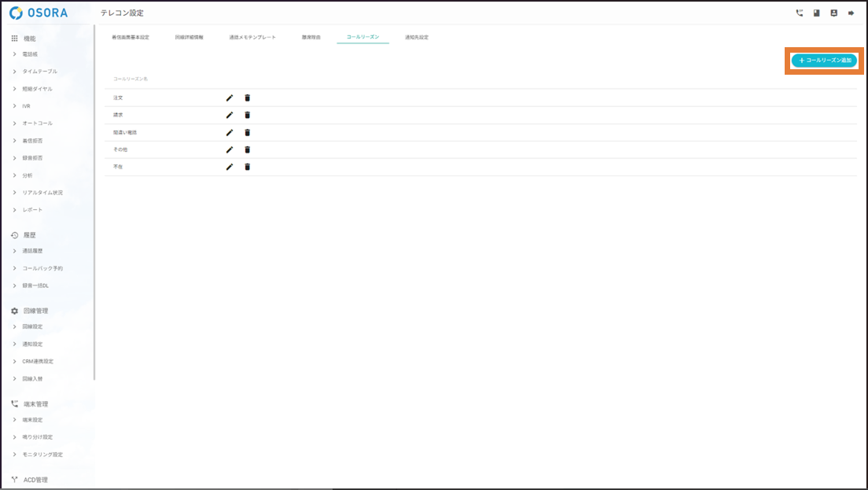Delete the 請求 call reason entry

[248, 115]
